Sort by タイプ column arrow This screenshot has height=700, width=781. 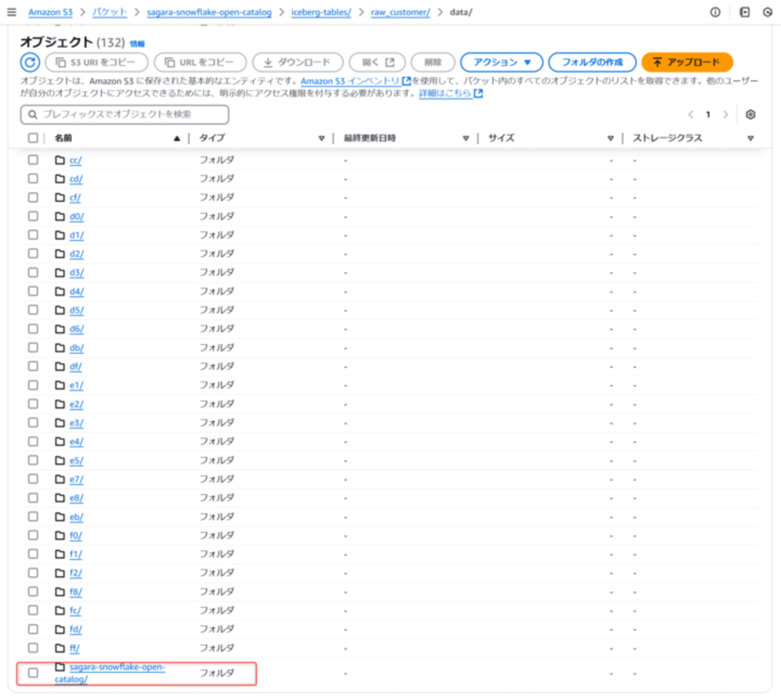tap(321, 138)
